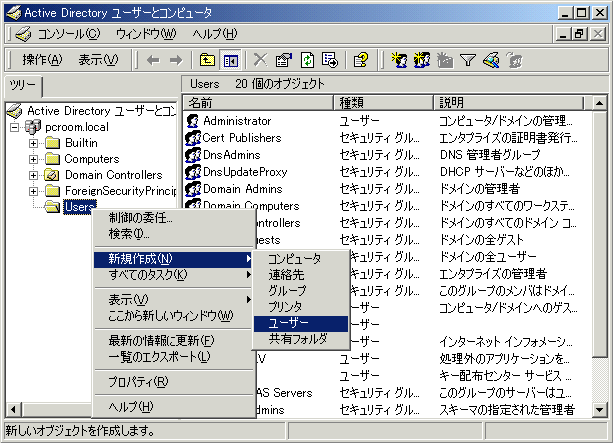Choose 検索(I) from context menu
This screenshot has height=443, width=613.
pos(174,234)
